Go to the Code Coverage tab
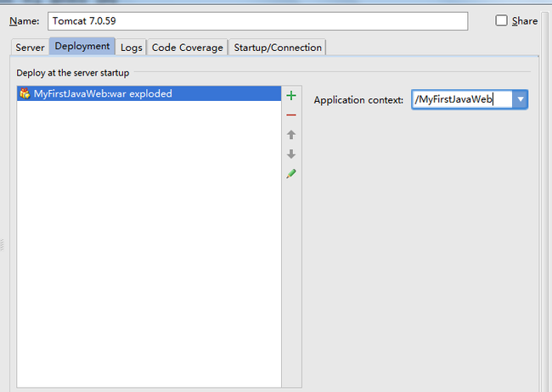Viewport: 552px width, 392px height. tap(188, 48)
